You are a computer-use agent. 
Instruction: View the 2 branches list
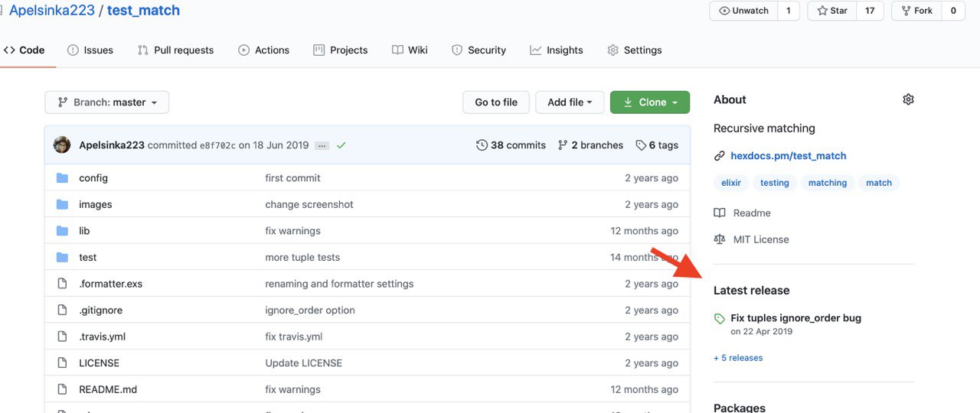tap(590, 145)
